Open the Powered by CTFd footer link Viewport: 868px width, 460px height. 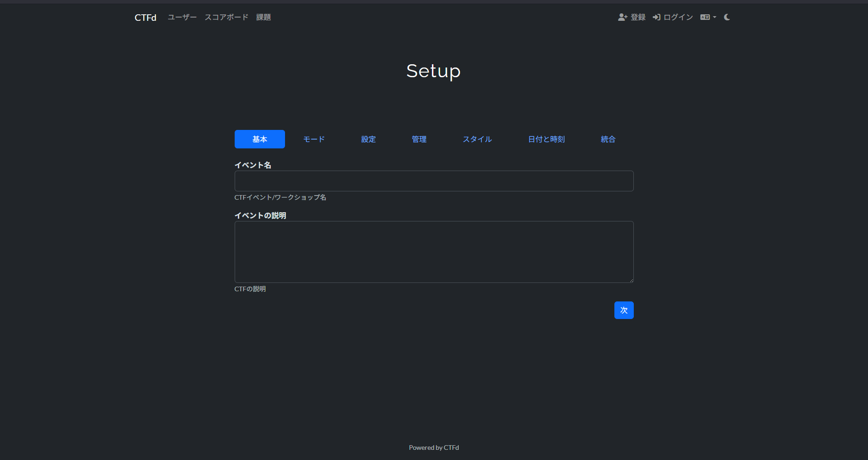[x=434, y=448]
